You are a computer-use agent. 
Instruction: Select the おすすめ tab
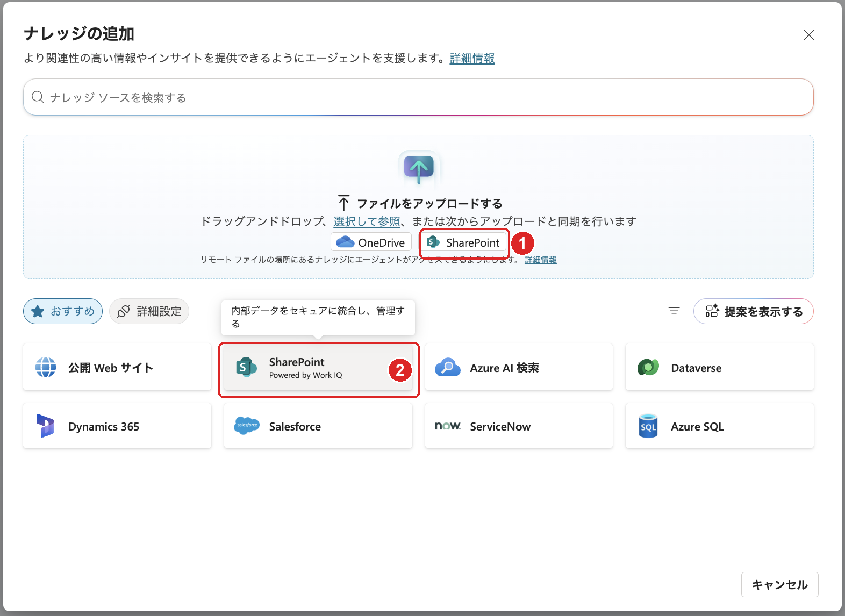(63, 311)
